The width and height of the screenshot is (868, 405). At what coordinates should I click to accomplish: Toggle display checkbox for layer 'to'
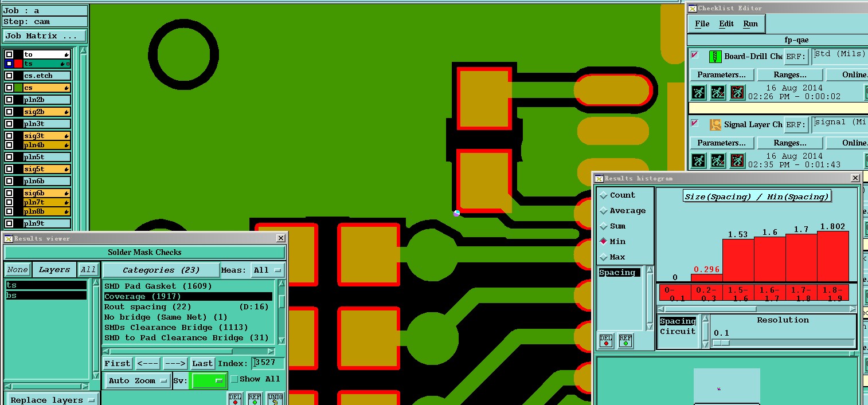pyautogui.click(x=9, y=54)
